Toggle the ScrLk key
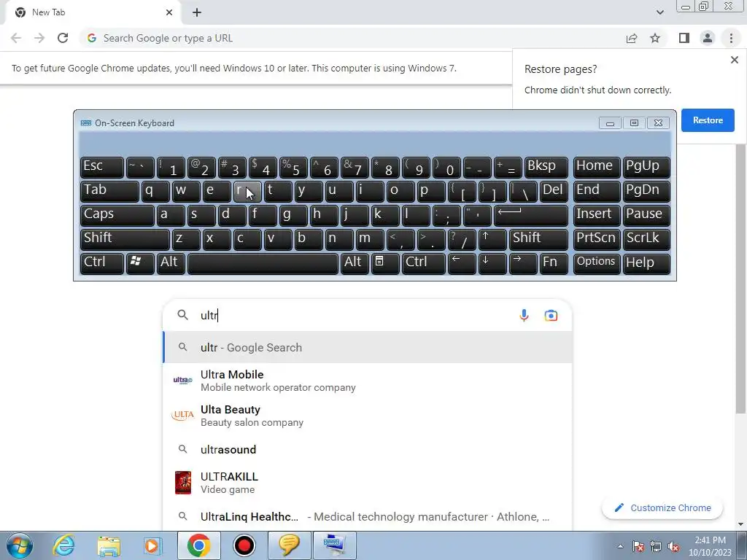 coord(646,238)
